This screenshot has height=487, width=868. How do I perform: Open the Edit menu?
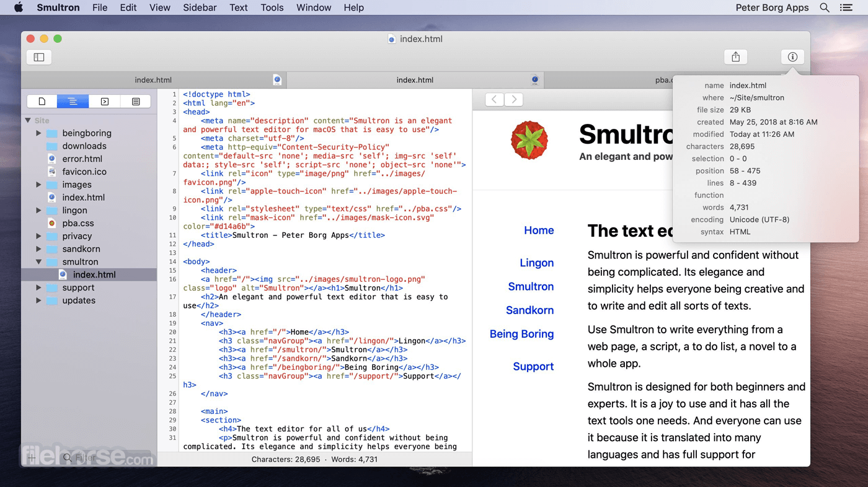[128, 7]
